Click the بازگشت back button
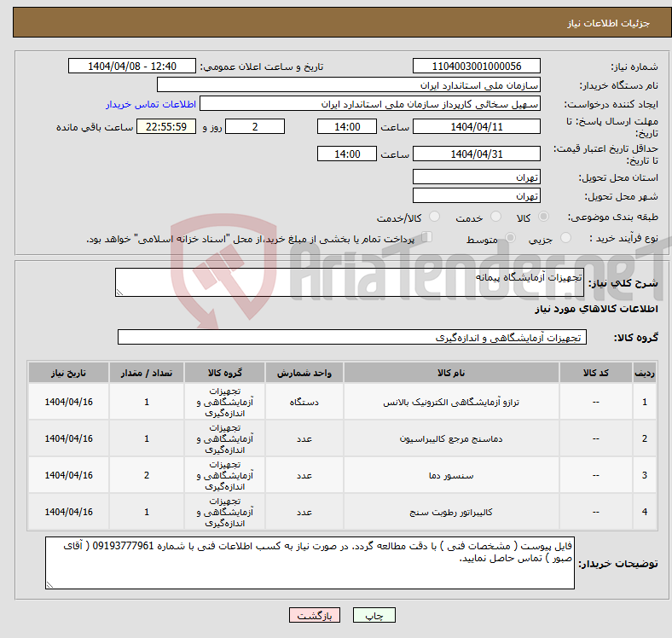The width and height of the screenshot is (672, 638). coord(315,615)
